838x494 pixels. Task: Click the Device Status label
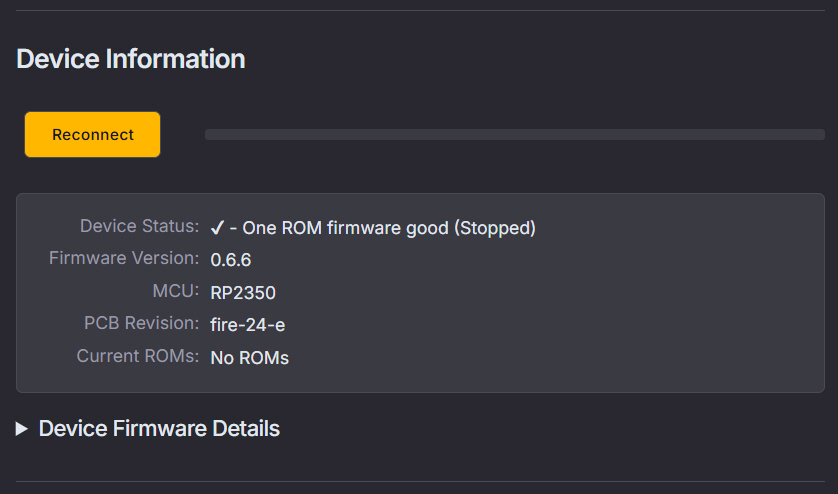[140, 226]
